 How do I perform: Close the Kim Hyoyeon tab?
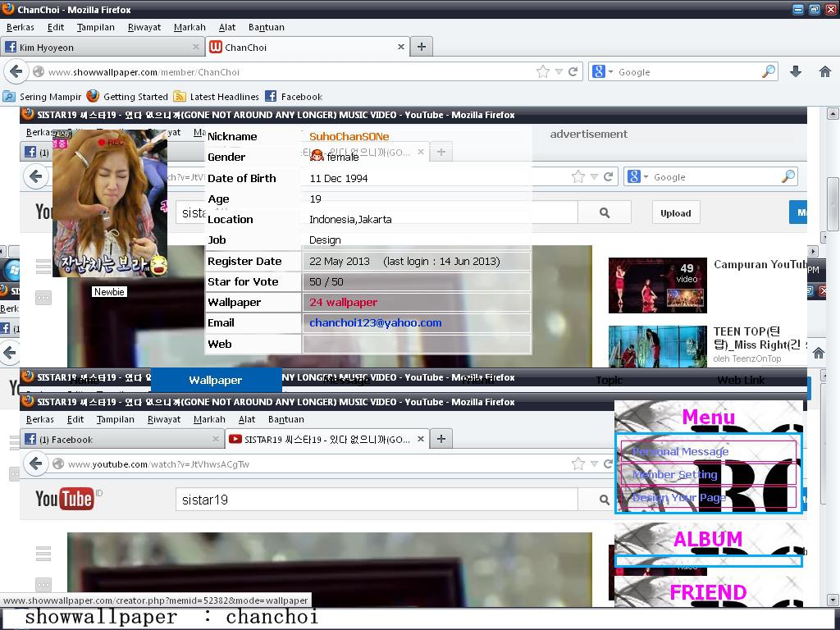(x=196, y=47)
